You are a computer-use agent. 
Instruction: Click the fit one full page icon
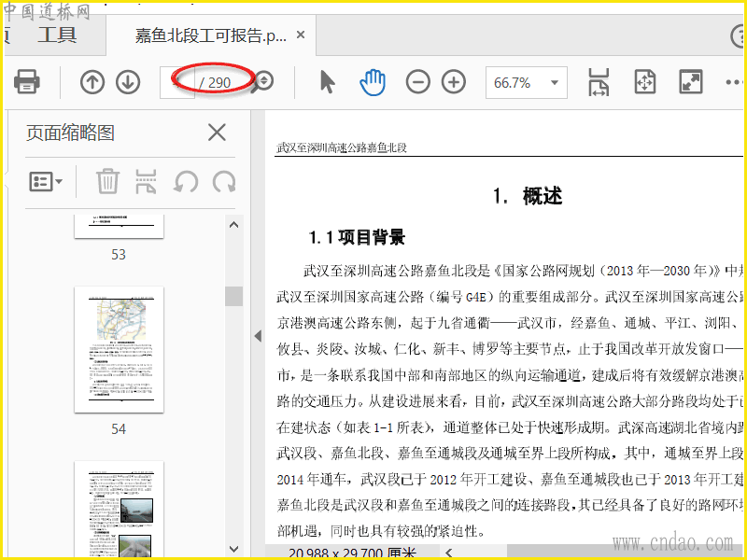pos(645,82)
